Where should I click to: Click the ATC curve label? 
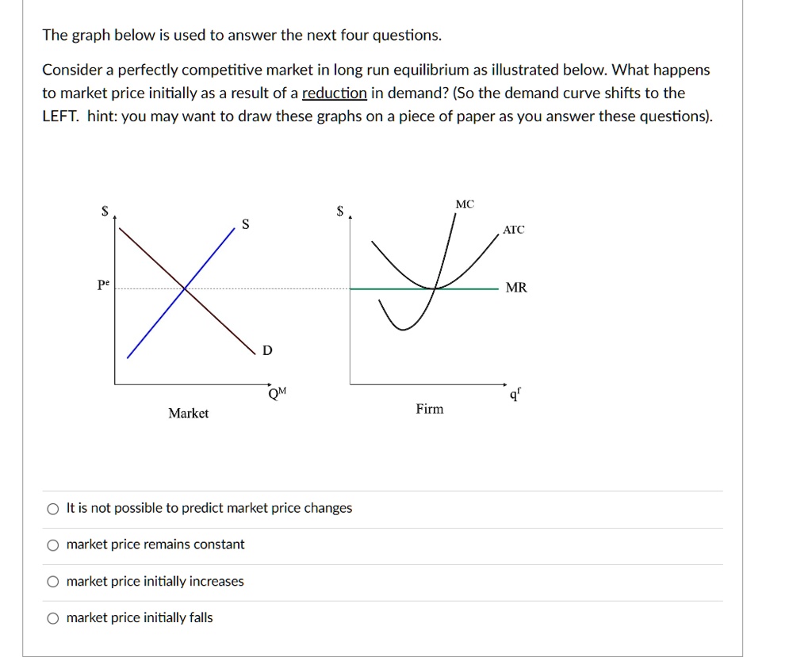coord(513,230)
